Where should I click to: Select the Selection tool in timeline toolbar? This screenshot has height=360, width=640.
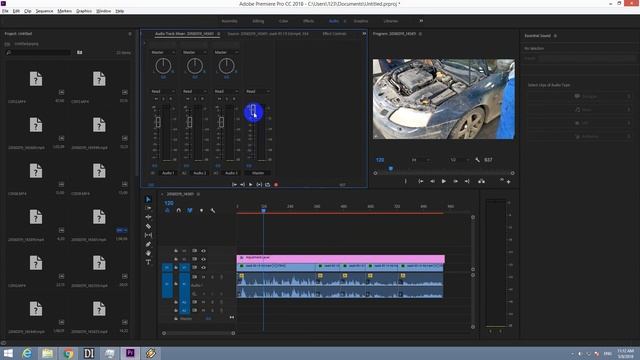[148, 199]
